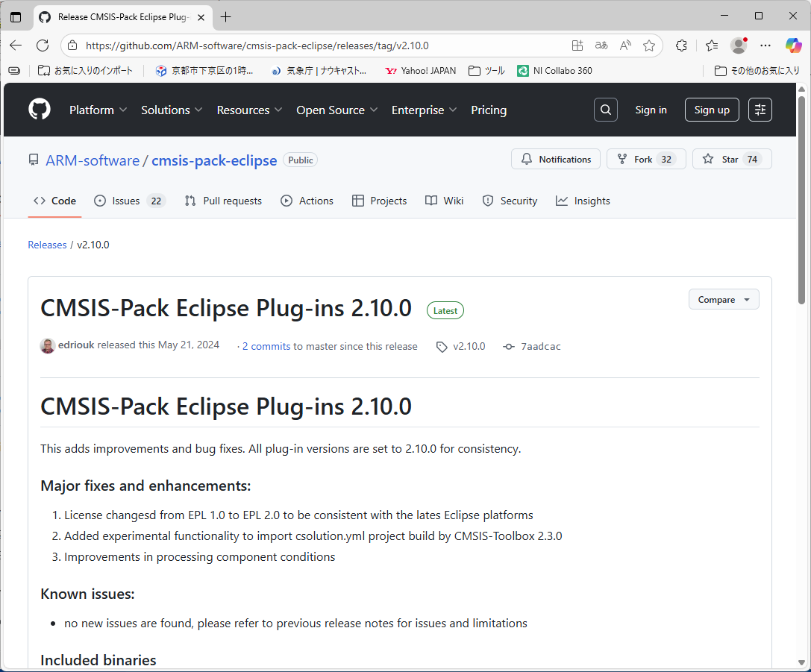Open a new browser tab
811x672 pixels.
click(x=225, y=17)
